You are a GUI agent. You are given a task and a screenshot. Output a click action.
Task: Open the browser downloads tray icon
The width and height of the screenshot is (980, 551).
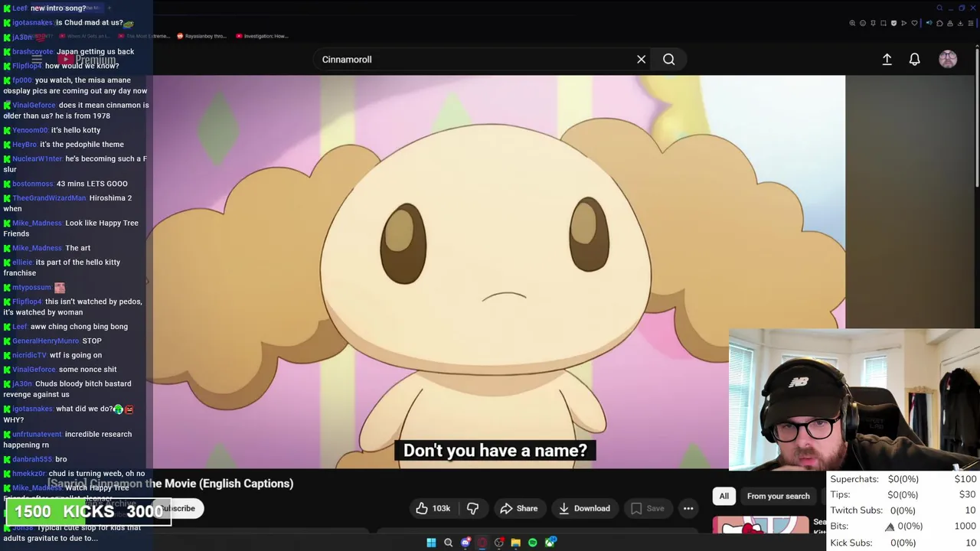960,23
